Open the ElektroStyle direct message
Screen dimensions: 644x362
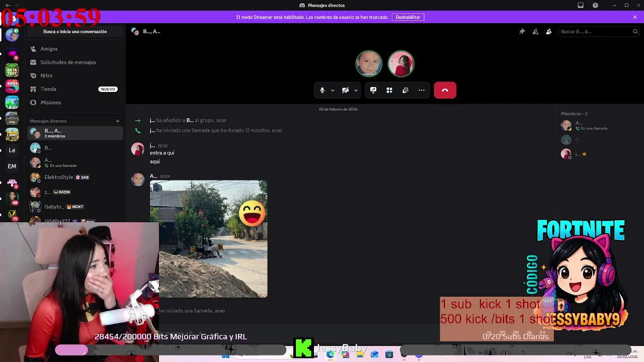(x=75, y=177)
